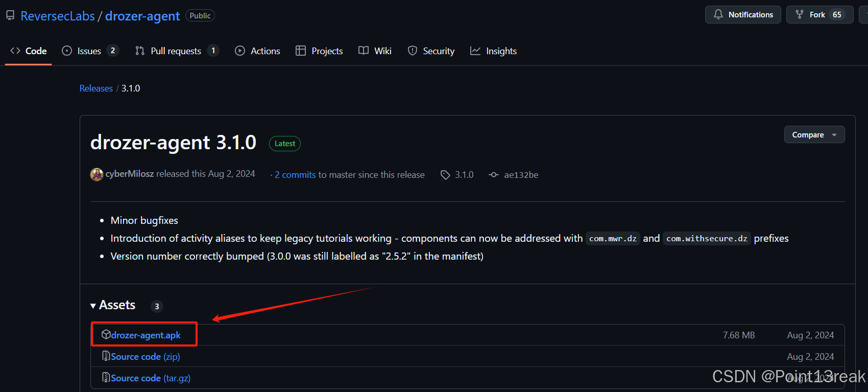Collapse the Assets disclosure triangle
Screen dimensions: 868x392
[x=93, y=306]
